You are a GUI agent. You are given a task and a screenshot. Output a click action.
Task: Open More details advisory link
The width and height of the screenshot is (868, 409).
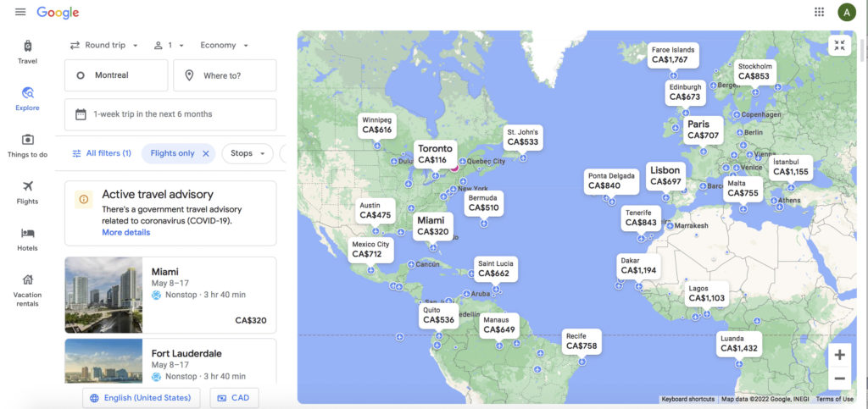coord(126,232)
